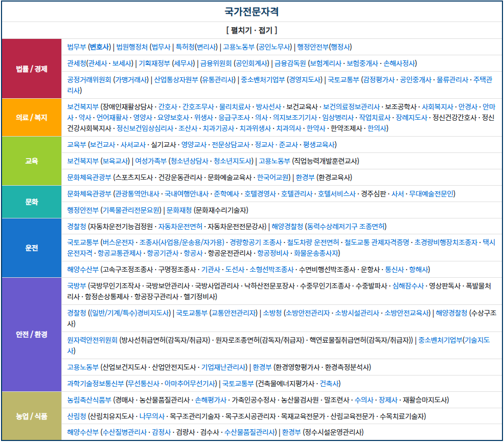Click the 보건교사 link
The height and width of the screenshot is (442, 504).
(x=103, y=145)
